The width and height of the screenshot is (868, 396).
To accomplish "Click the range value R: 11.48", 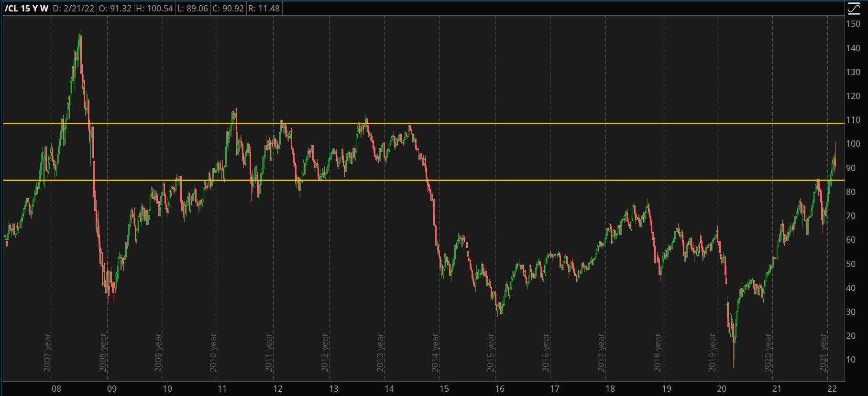I will coord(264,8).
